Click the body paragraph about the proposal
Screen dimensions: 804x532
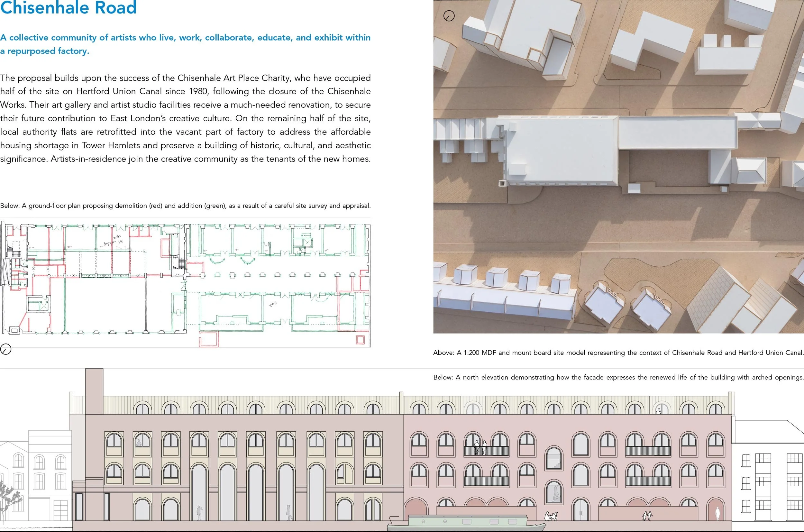point(185,118)
